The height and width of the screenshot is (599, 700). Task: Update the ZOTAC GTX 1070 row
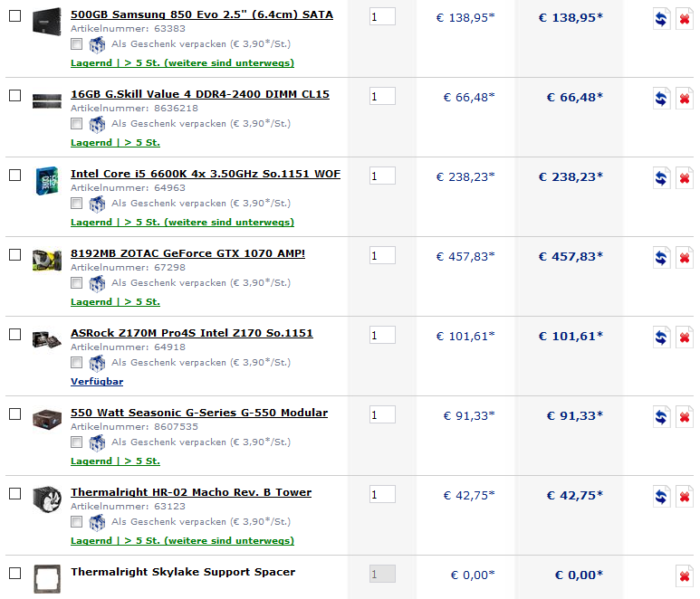662,258
